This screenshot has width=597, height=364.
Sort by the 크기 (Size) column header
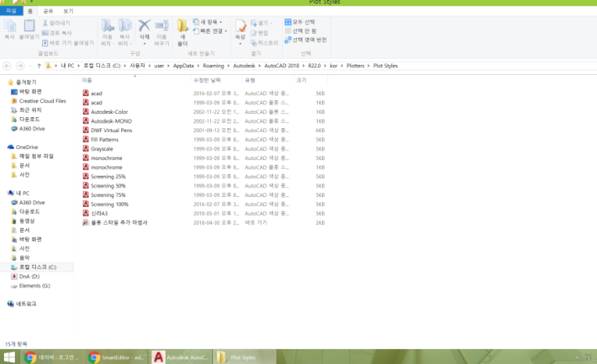pyautogui.click(x=311, y=80)
